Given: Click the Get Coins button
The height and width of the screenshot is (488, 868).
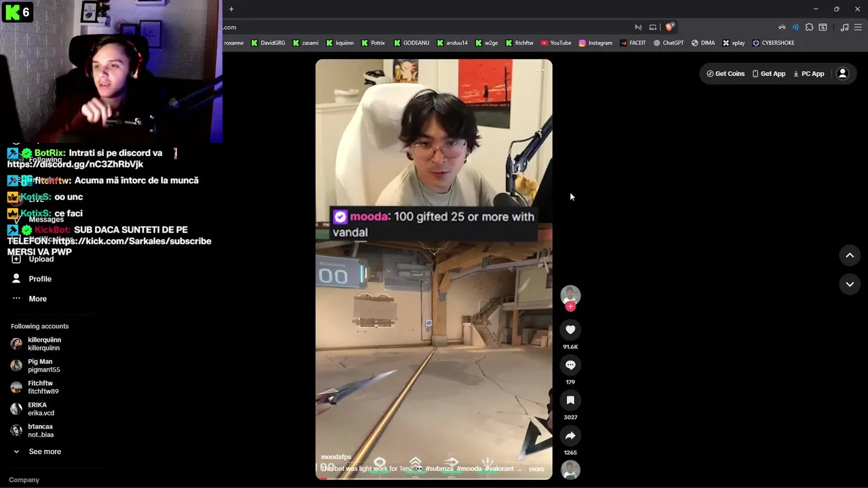Looking at the screenshot, I should click(x=726, y=74).
